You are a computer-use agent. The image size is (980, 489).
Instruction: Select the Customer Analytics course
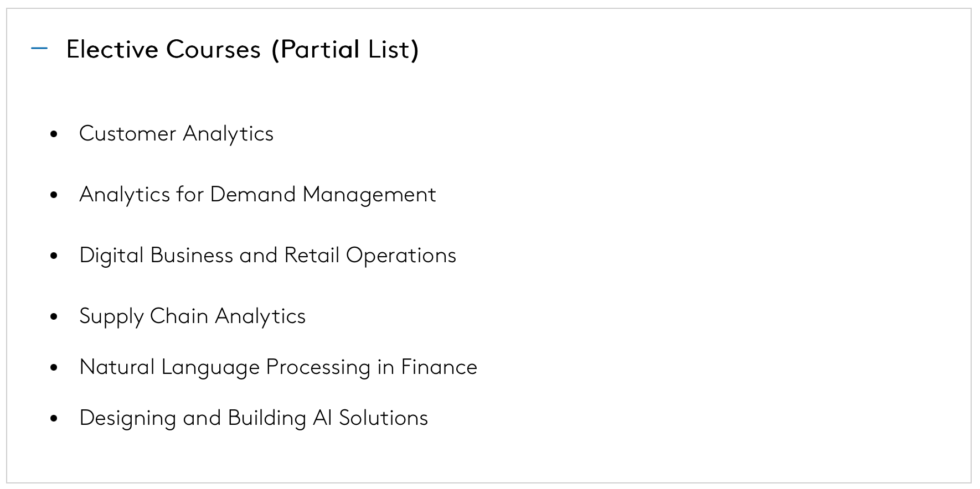pyautogui.click(x=176, y=134)
